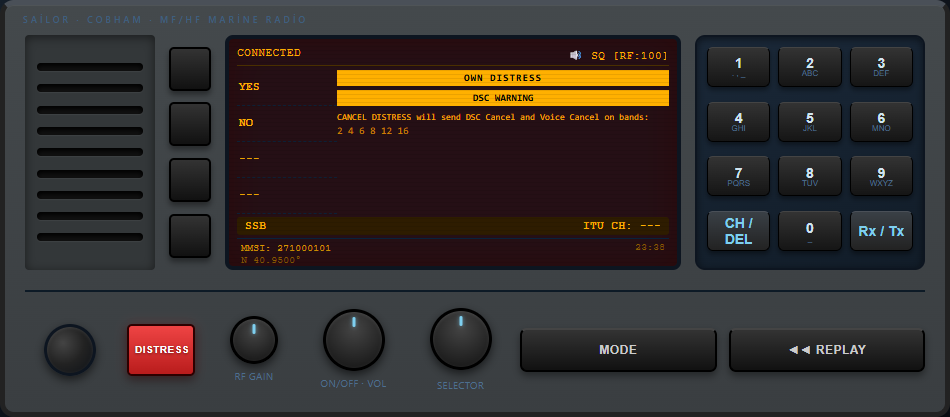Image resolution: width=950 pixels, height=417 pixels.
Task: Click the RF GAIN knob
Action: pos(254,340)
